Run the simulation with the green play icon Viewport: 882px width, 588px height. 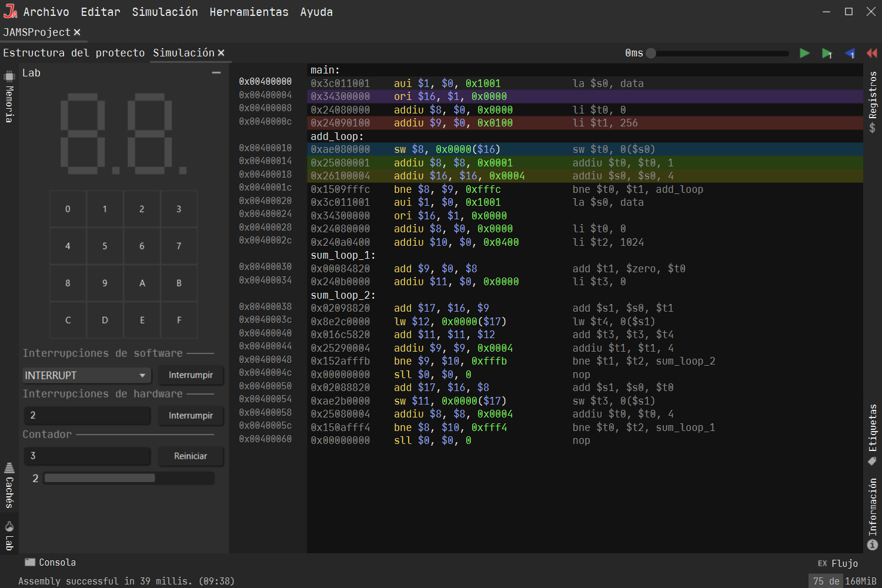click(x=804, y=53)
